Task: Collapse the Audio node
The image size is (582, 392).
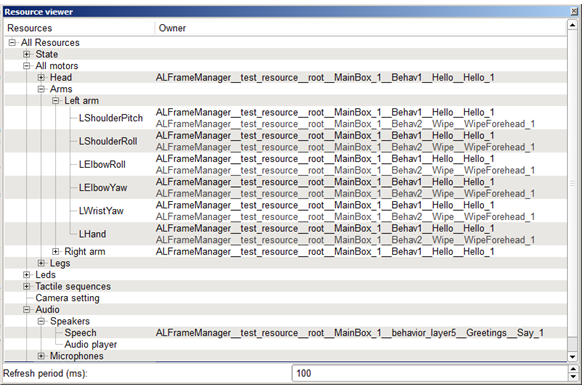Action: (27, 309)
